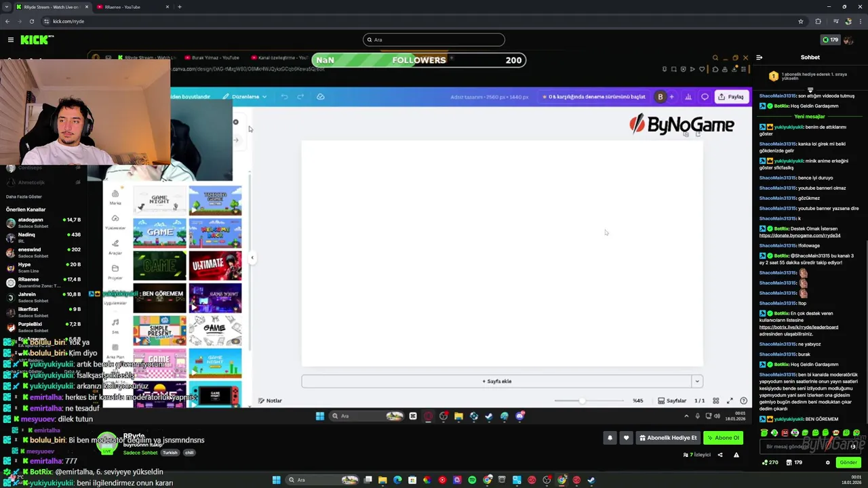The height and width of the screenshot is (488, 868).
Task: Click the B profile avatar in Canva
Action: point(660,97)
